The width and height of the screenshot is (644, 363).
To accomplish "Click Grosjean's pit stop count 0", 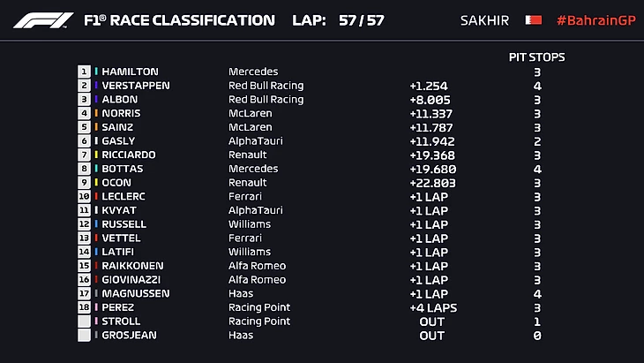I will coord(536,336).
